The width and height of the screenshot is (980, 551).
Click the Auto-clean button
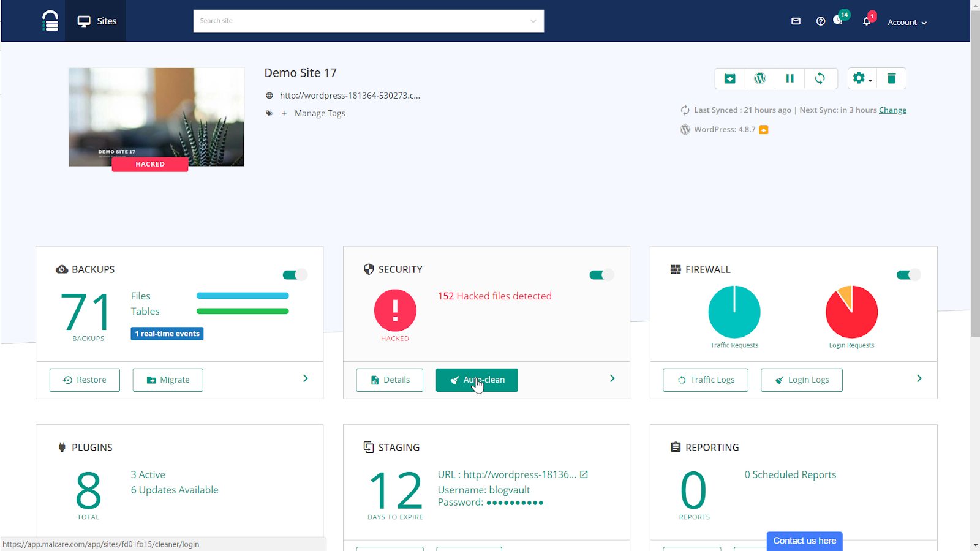477,380
